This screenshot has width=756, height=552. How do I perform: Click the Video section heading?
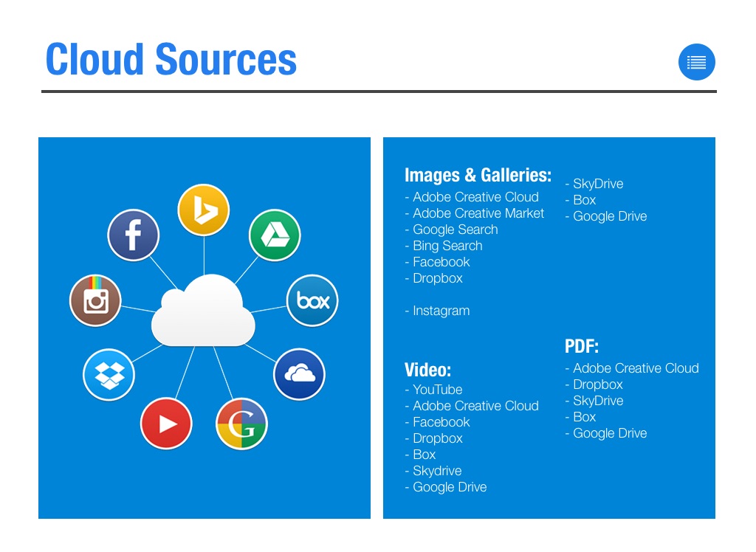tap(427, 370)
